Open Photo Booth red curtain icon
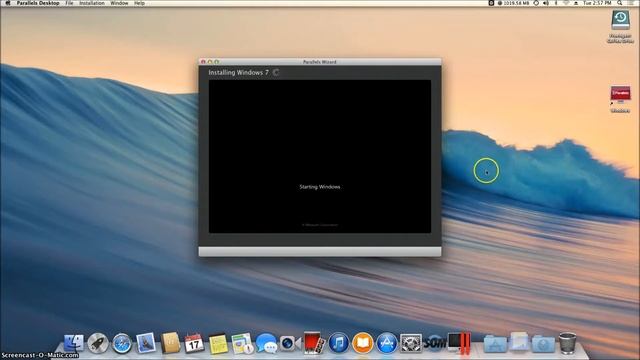The width and height of the screenshot is (640, 360). coord(314,342)
